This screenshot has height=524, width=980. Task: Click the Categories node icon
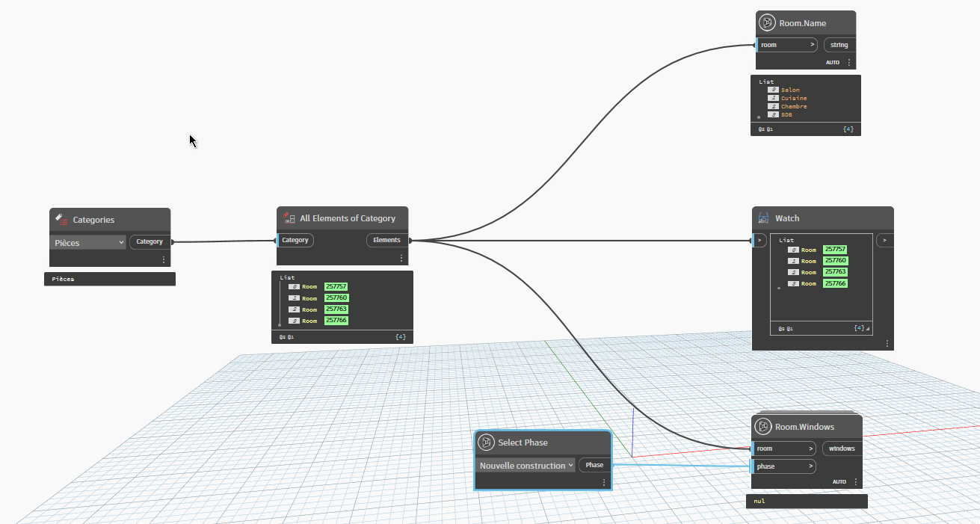[x=62, y=220]
